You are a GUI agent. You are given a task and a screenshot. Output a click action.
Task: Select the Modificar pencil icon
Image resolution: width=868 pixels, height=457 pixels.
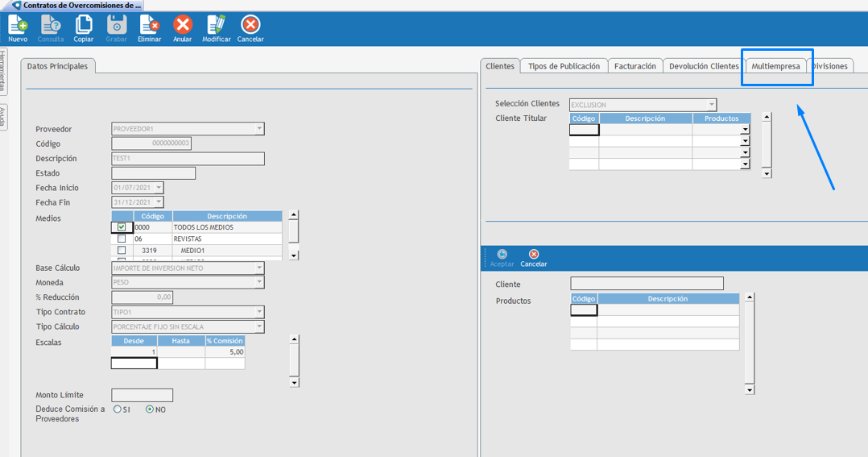pyautogui.click(x=216, y=26)
